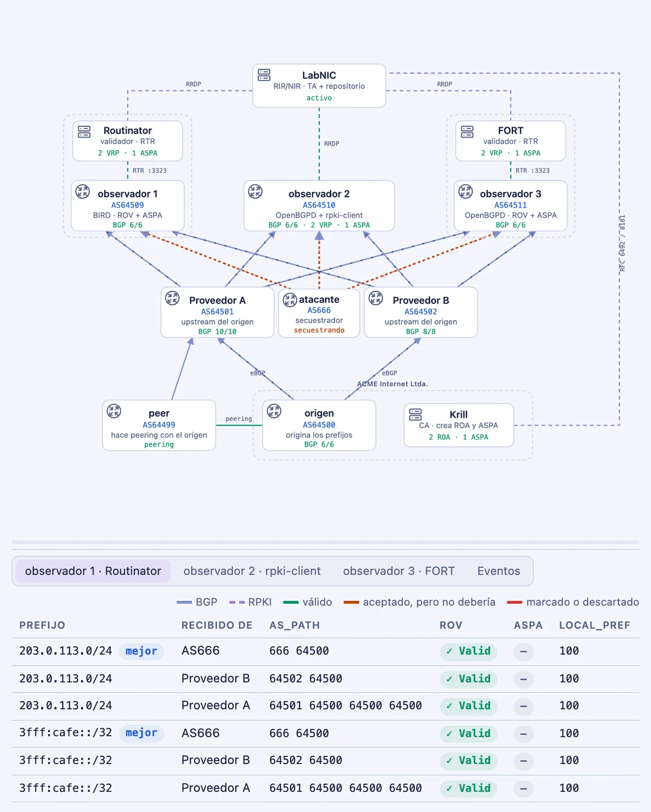Select the observador 1 · Routinator tab
This screenshot has height=812, width=651.
(93, 571)
